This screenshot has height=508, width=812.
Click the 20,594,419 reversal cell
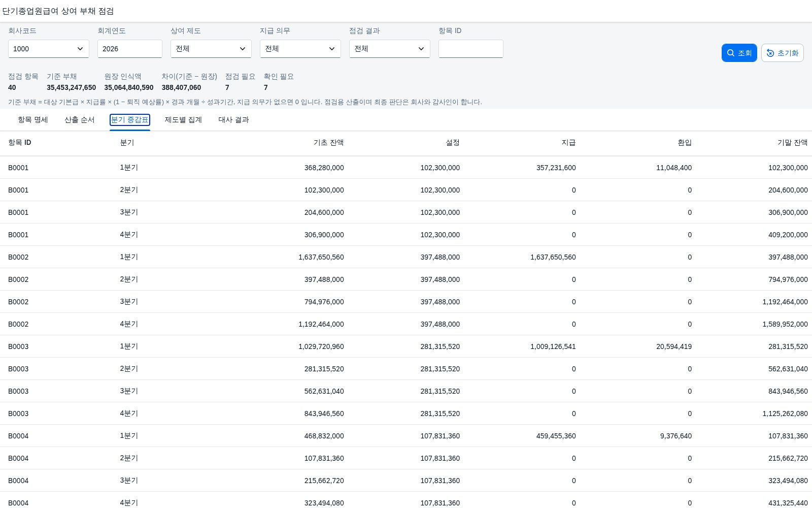pos(673,346)
